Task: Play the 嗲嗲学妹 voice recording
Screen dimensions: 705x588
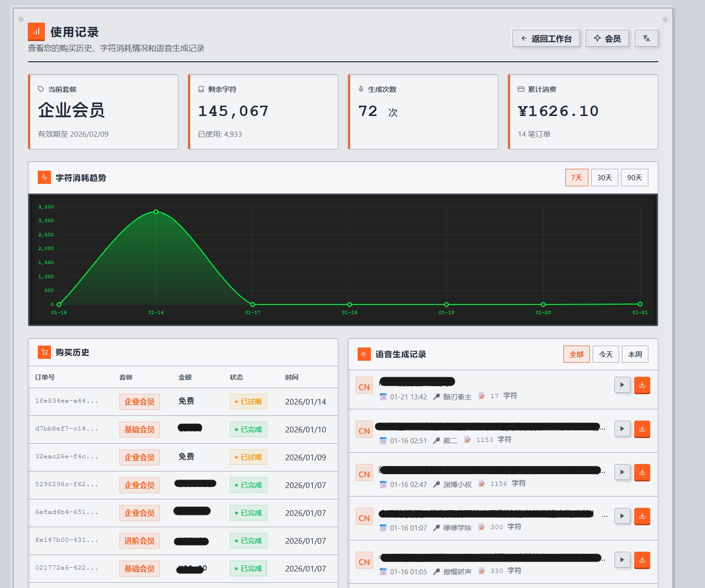Action: click(622, 516)
